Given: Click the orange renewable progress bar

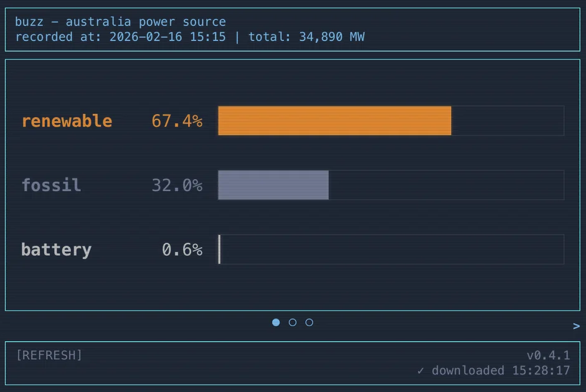Looking at the screenshot, I should (334, 121).
